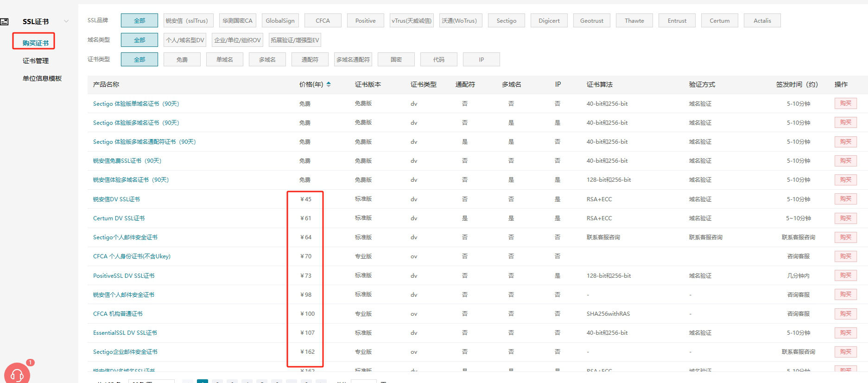
Task: Select the 全部 域名类型 filter
Action: tap(139, 40)
